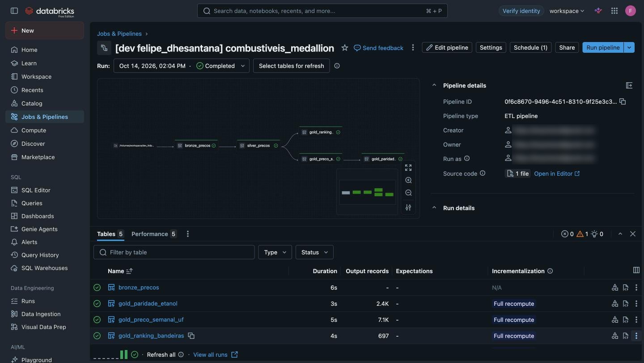Go to Compute in the sidebar

45,130
